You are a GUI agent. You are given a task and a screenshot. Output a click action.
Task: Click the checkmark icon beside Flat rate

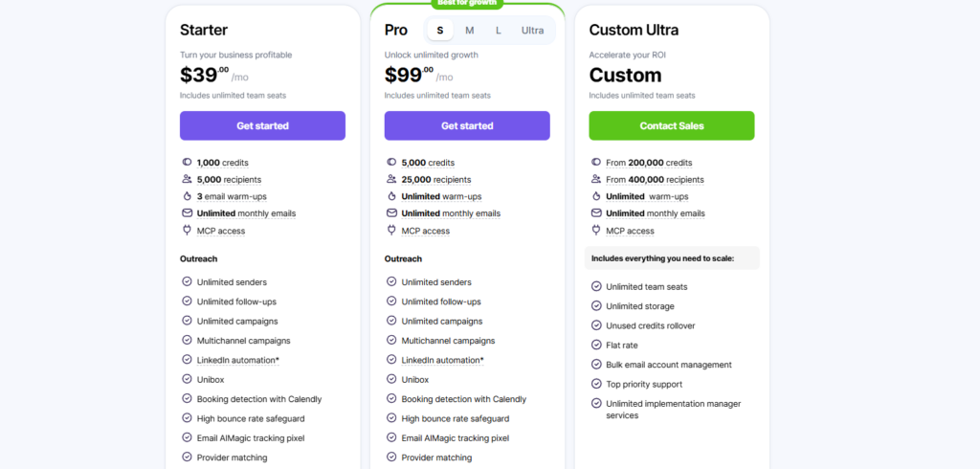coord(595,345)
